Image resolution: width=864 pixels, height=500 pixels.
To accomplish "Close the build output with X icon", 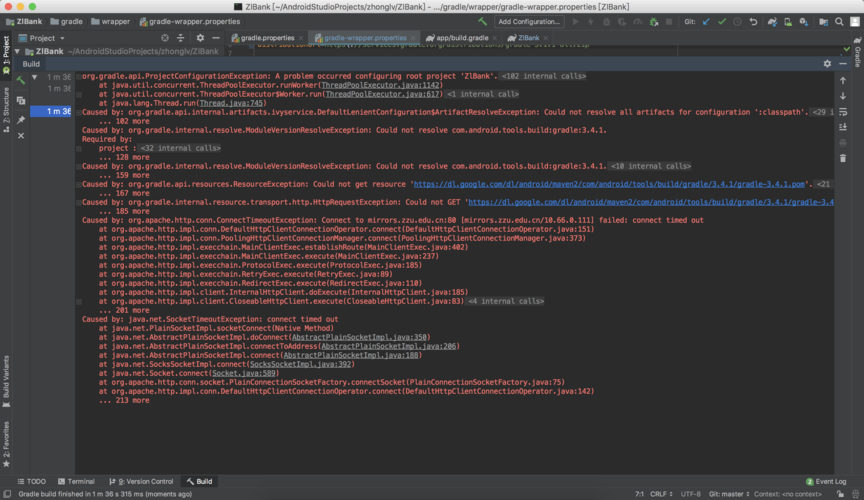I will click(21, 136).
